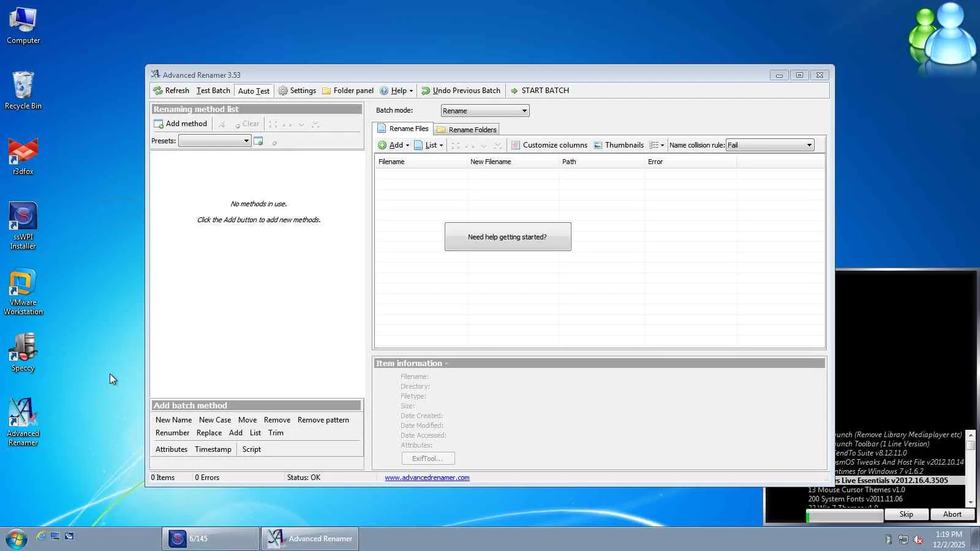Launch Internet Explorer from quick launch

[x=41, y=536]
